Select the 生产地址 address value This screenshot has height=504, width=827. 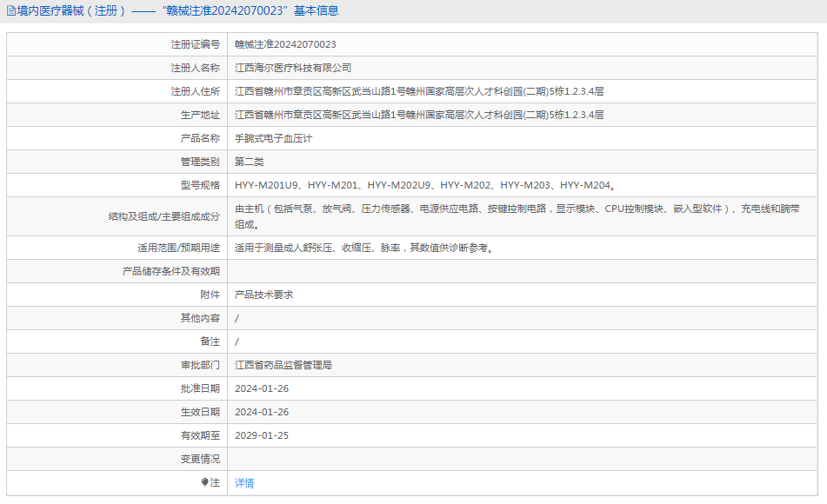coord(419,115)
